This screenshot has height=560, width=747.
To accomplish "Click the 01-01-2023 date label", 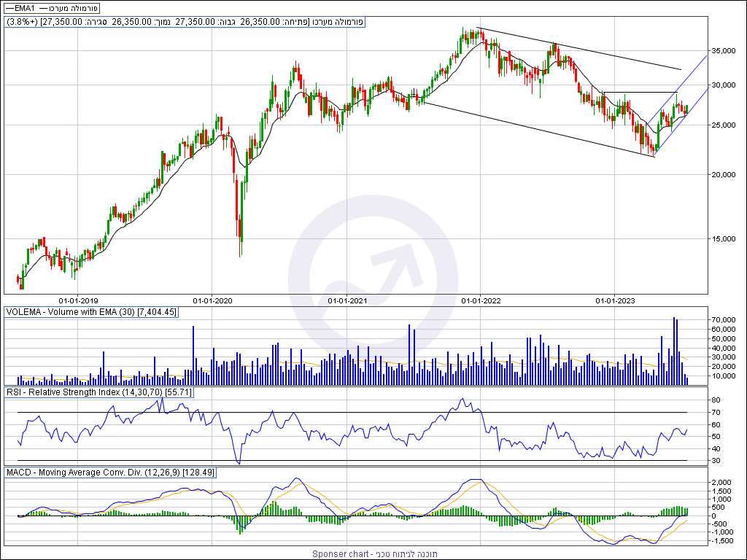I will (x=616, y=300).
